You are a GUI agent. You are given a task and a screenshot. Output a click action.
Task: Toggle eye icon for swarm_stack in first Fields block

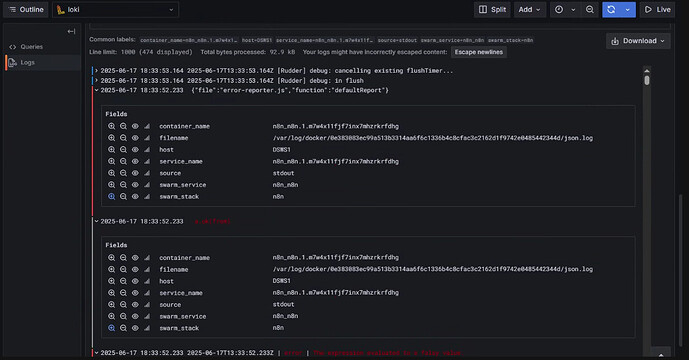(135, 196)
